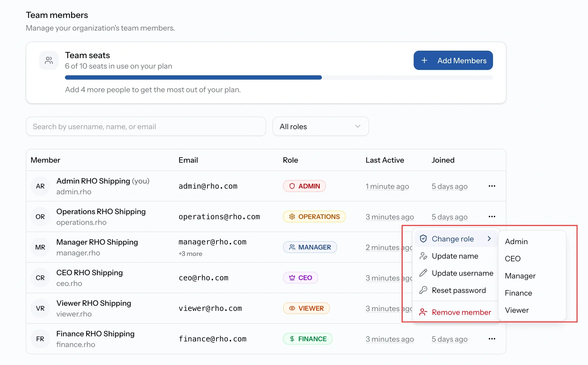The width and height of the screenshot is (588, 365).
Task: Click the VIEWER role badge with eye
Action: click(306, 308)
